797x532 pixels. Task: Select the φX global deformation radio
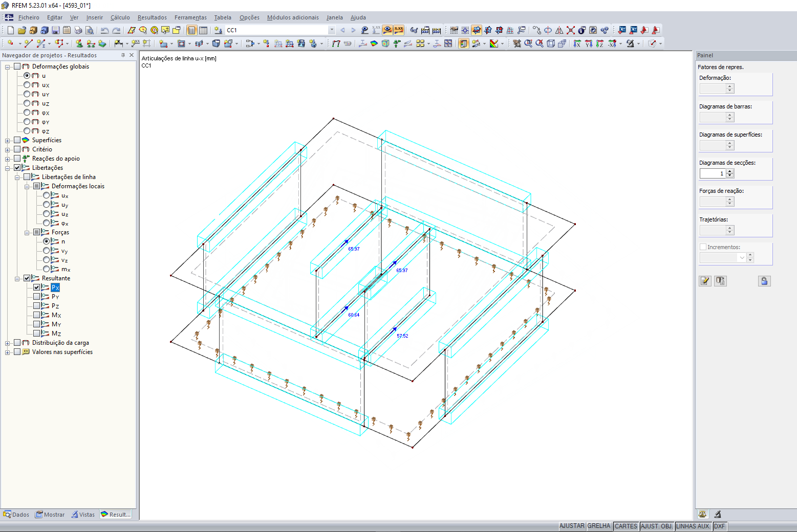pyautogui.click(x=27, y=113)
